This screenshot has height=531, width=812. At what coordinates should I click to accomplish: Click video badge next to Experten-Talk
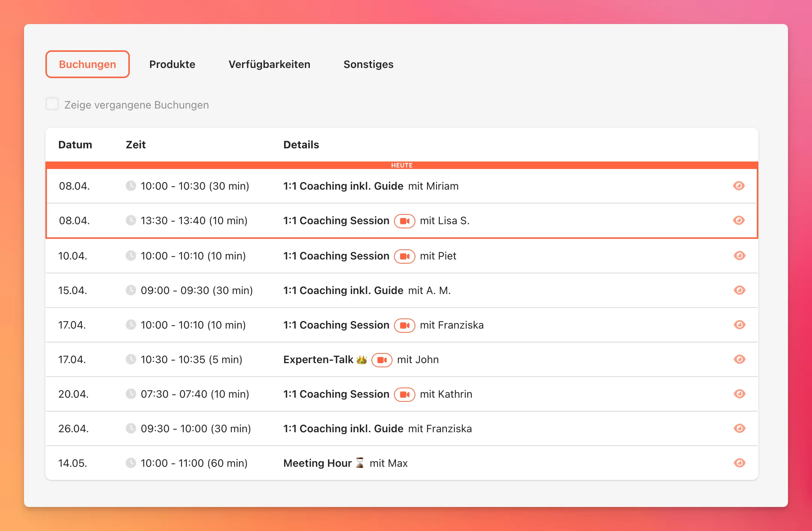pyautogui.click(x=382, y=360)
